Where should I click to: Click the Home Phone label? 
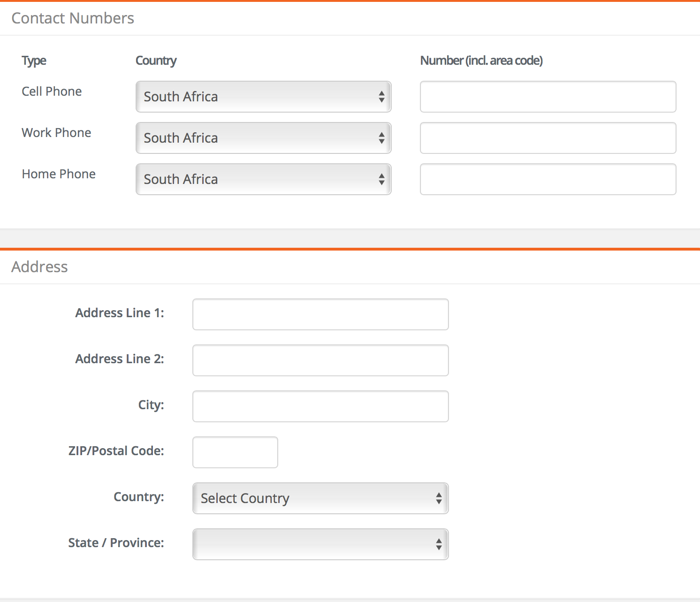coord(59,174)
